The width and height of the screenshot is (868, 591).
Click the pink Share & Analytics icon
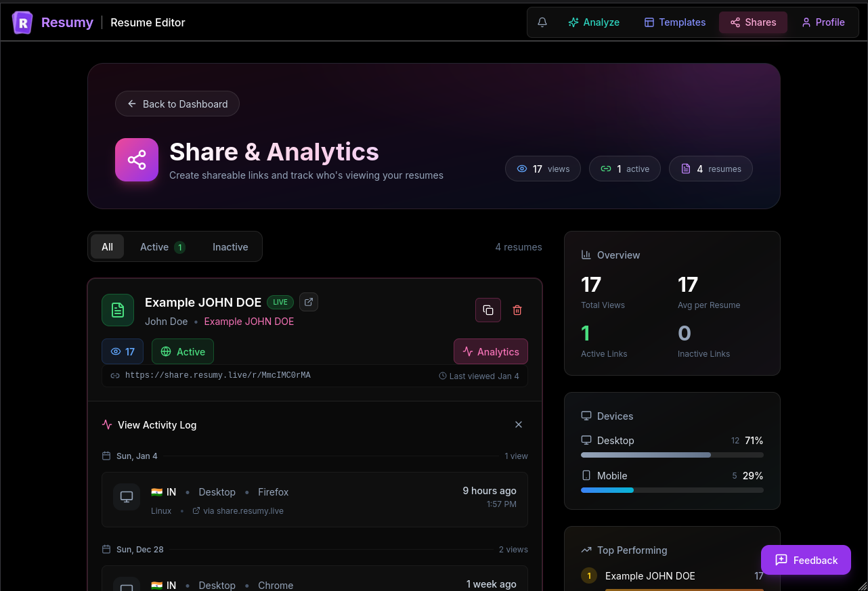click(x=137, y=160)
